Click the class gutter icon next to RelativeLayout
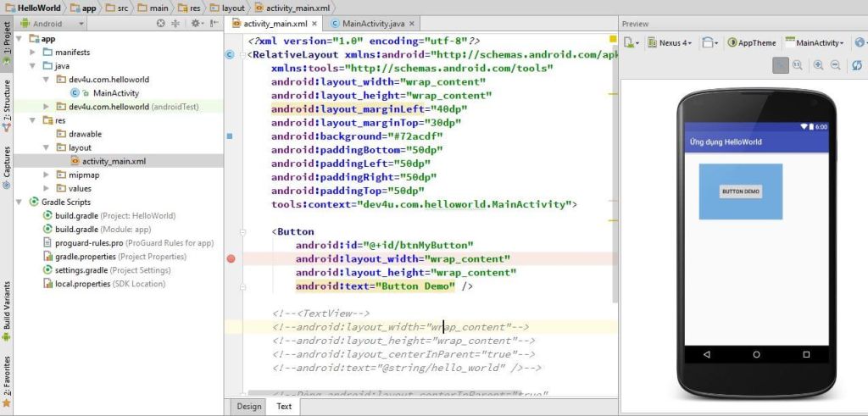 pyautogui.click(x=231, y=54)
